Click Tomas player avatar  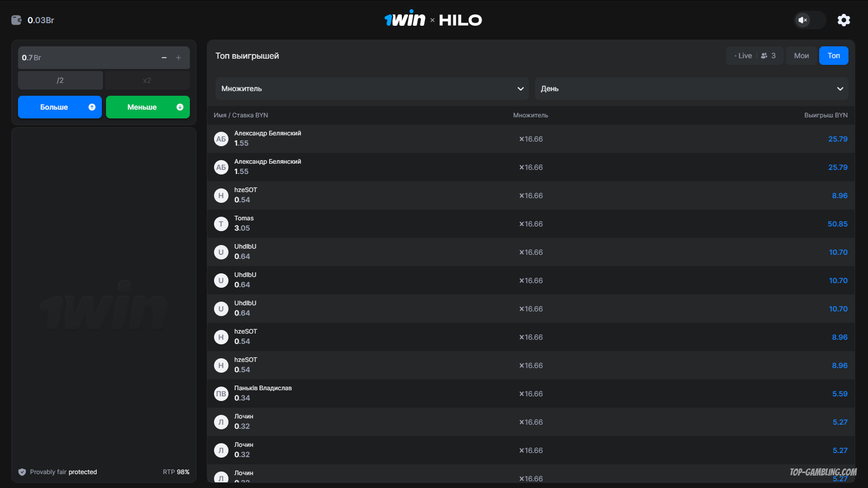(x=221, y=224)
